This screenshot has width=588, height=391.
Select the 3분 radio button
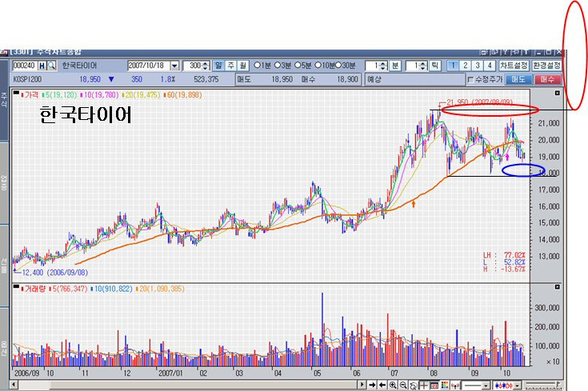(x=278, y=66)
